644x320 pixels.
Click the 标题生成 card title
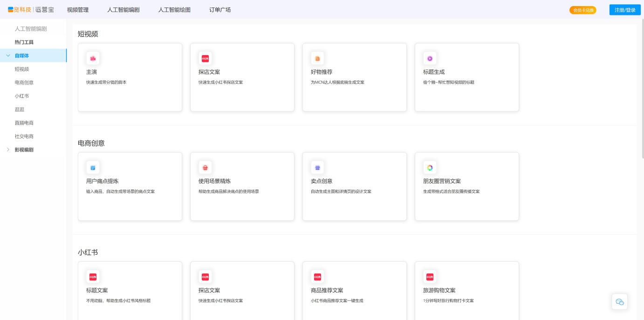click(x=434, y=72)
